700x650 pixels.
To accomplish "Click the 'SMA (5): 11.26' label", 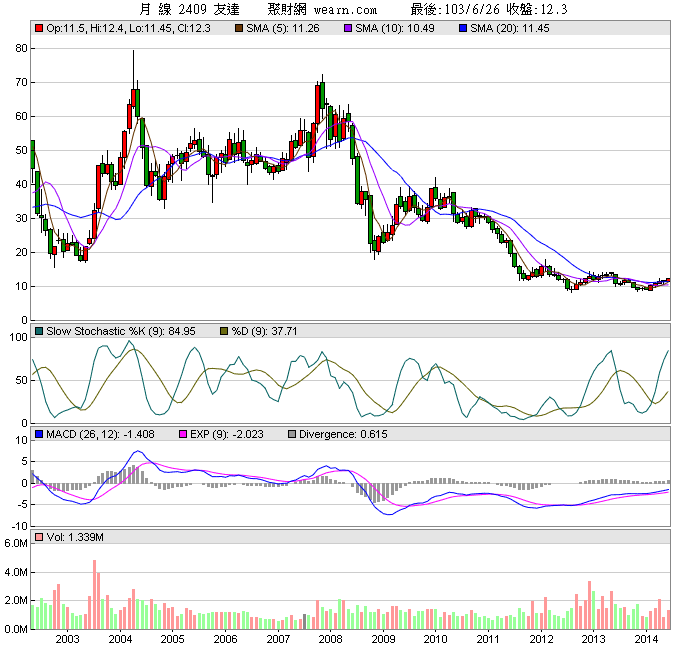I will (x=283, y=28).
